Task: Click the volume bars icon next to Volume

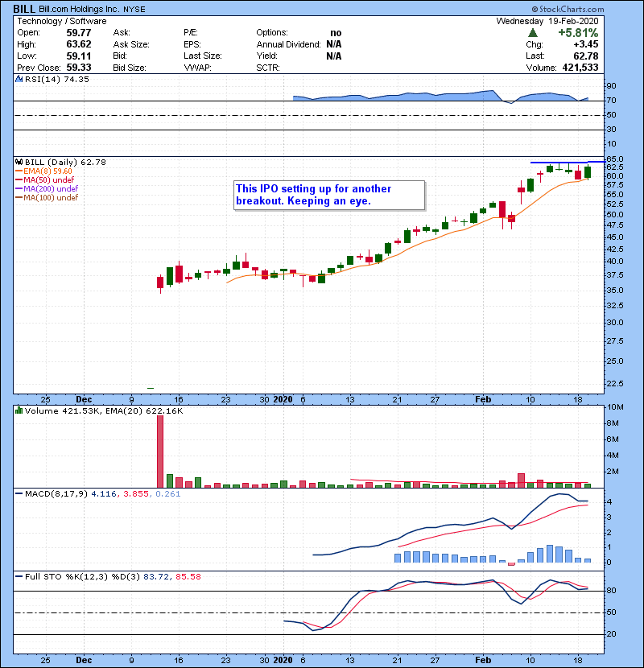Action: [19, 410]
